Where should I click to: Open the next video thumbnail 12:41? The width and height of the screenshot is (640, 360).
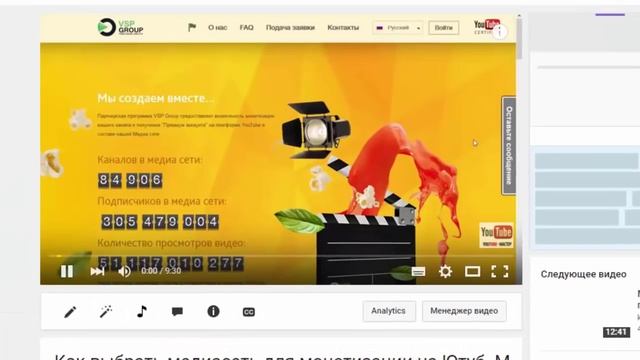click(616, 331)
